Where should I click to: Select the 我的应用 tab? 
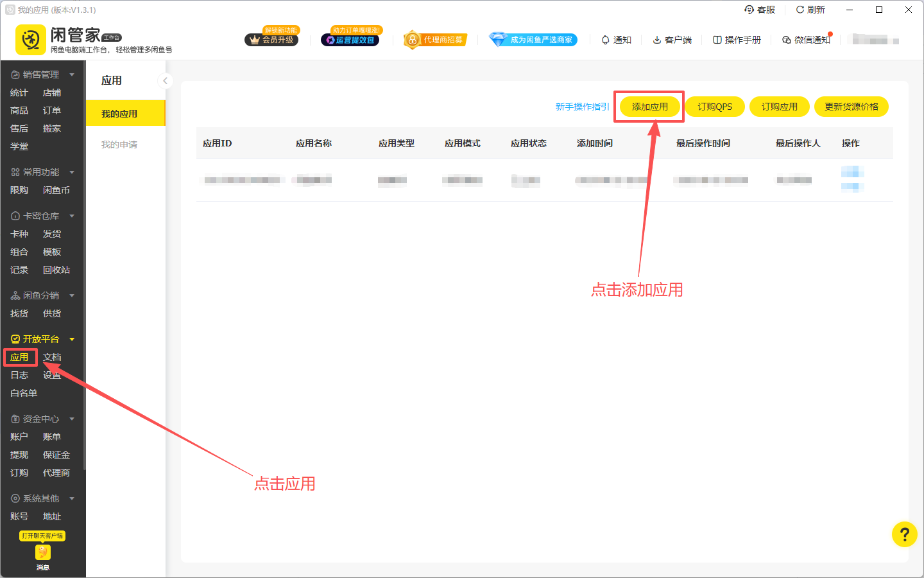pos(119,114)
